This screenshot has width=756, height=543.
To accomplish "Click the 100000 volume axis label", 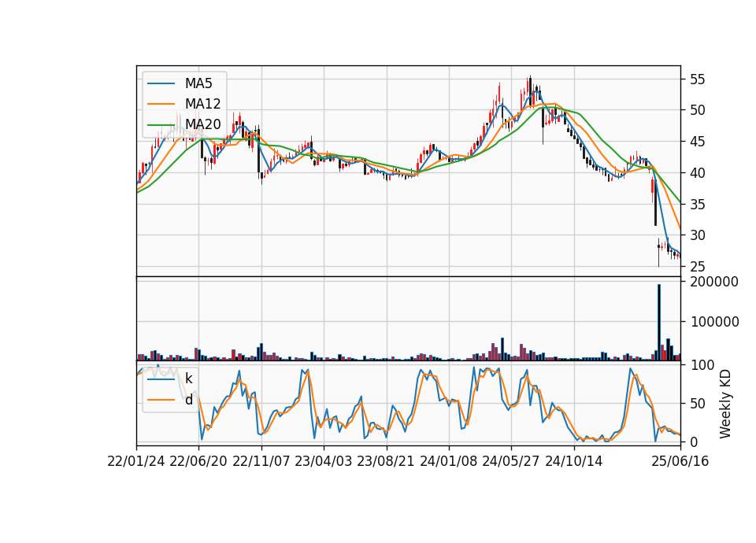I will click(x=714, y=322).
